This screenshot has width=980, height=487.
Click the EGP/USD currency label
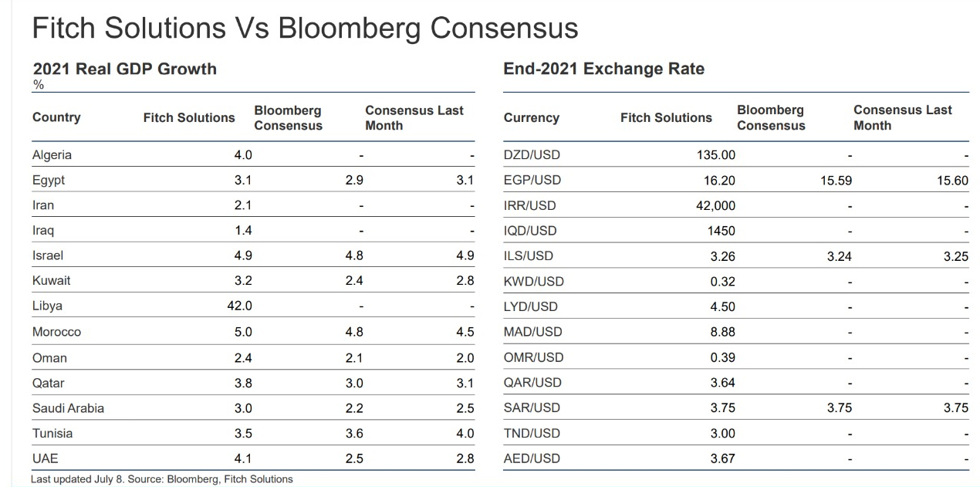[532, 180]
